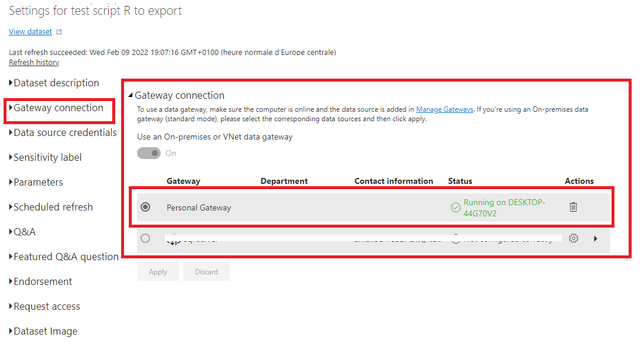Click the Discard button

click(206, 271)
